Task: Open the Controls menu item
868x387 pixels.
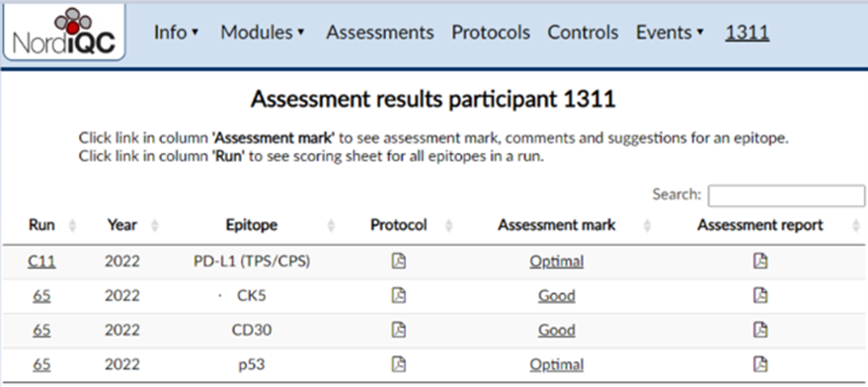Action: click(583, 33)
